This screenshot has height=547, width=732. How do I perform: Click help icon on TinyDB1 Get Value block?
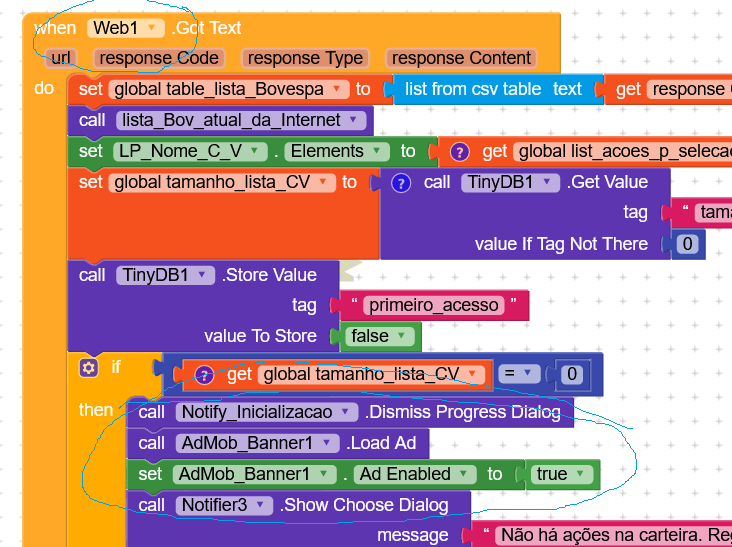[x=401, y=183]
